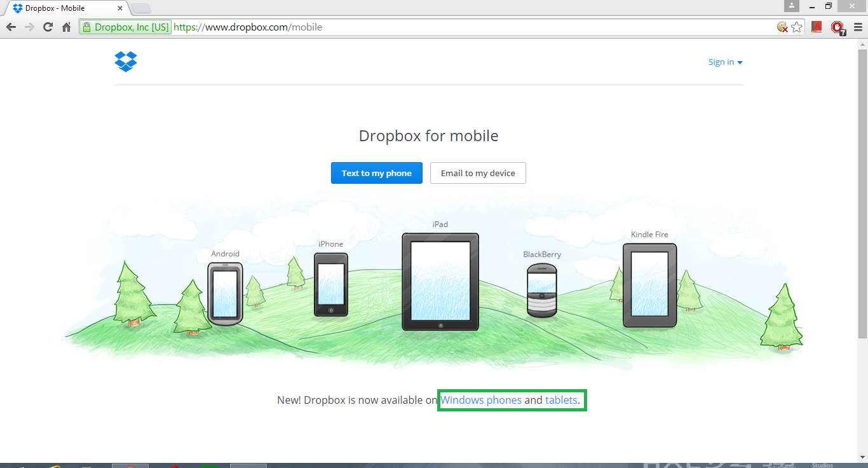868x468 pixels.
Task: Click the green Dropbox, Inc security badge
Action: (126, 27)
